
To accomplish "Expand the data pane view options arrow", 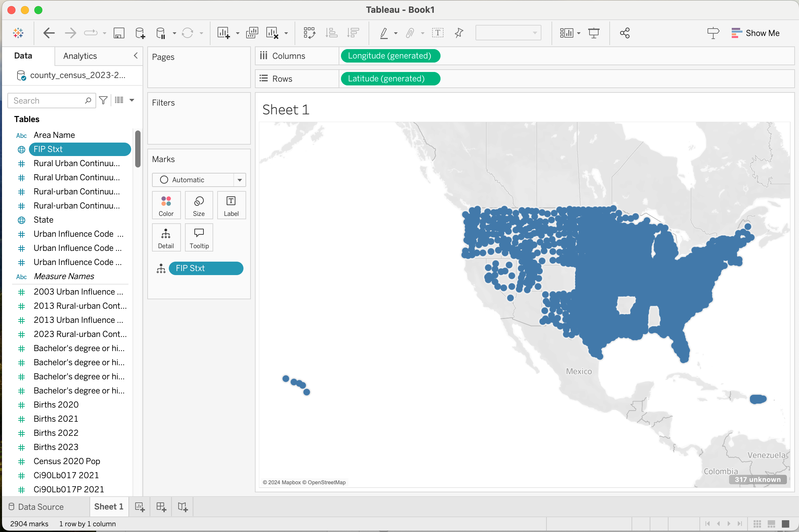I will pyautogui.click(x=132, y=100).
